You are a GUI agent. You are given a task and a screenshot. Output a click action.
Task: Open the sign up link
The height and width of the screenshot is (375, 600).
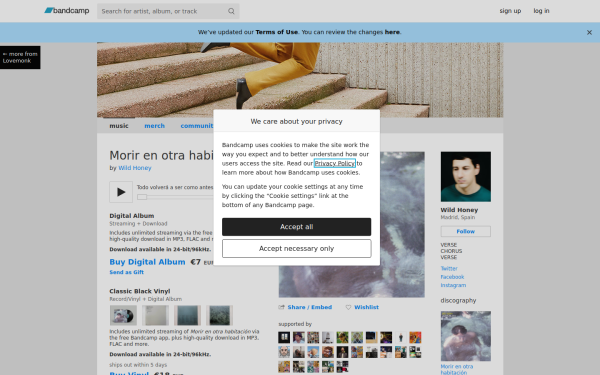coord(510,11)
